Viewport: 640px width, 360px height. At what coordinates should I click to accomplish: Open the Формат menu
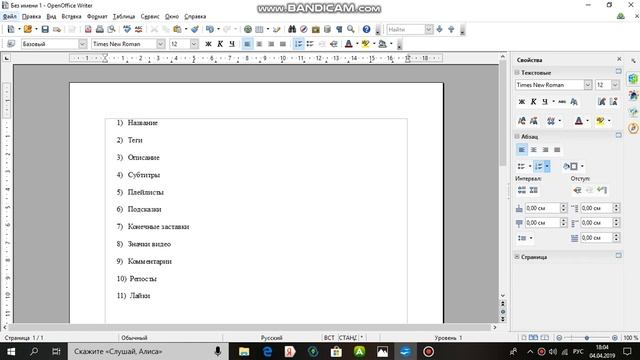[x=97, y=16]
